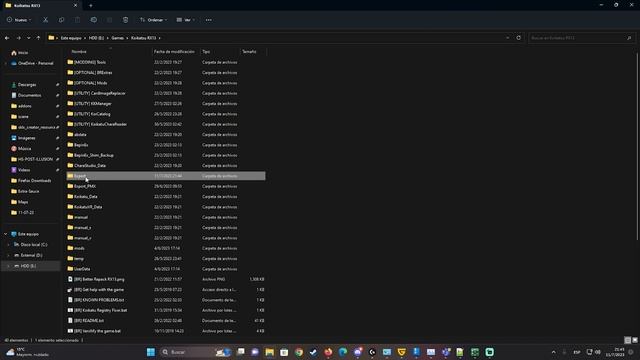Open the Ordenar sort dropdown
The image size is (640, 360).
153,20
